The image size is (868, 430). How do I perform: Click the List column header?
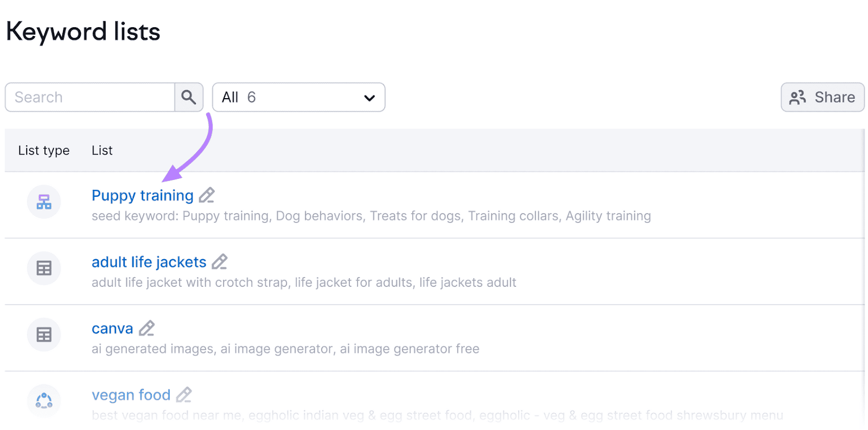[x=102, y=150]
